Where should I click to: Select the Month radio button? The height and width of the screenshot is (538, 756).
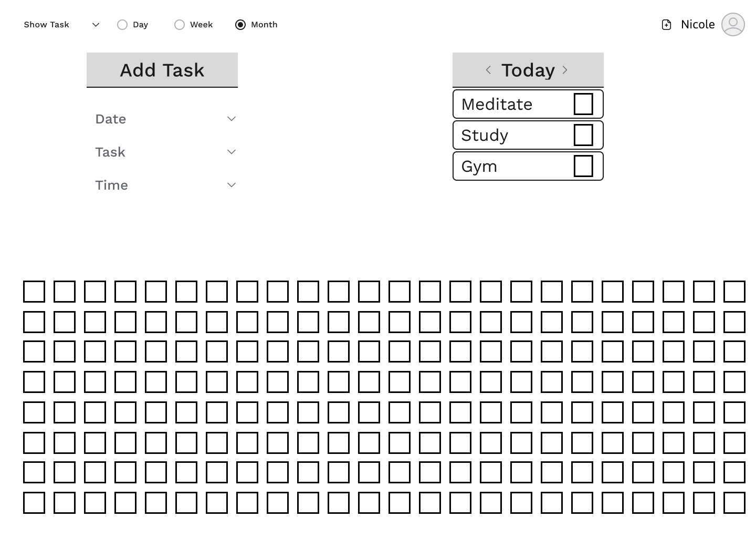[241, 24]
